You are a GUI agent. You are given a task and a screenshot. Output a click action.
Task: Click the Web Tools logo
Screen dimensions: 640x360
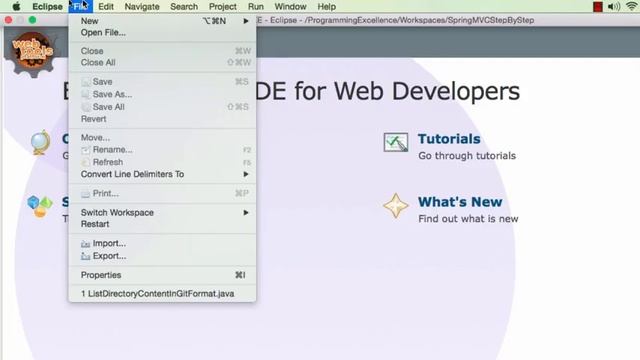point(32,53)
